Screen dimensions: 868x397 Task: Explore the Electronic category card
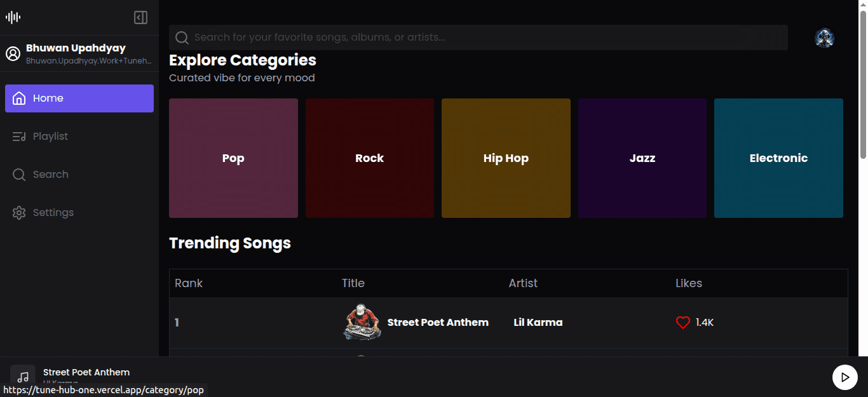(778, 158)
